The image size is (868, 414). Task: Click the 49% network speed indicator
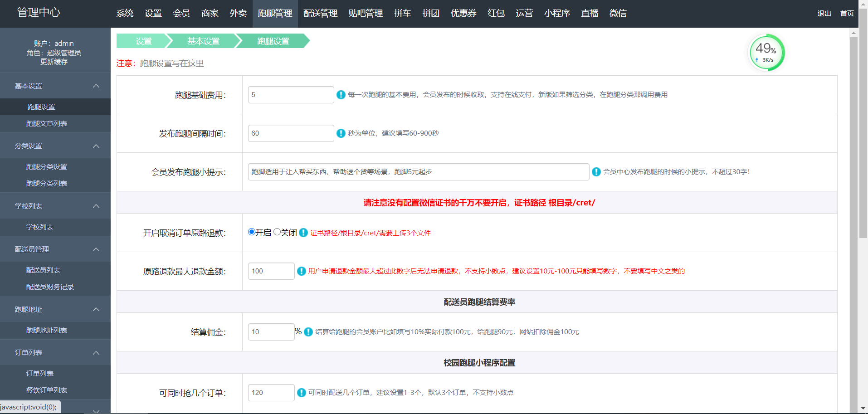766,52
